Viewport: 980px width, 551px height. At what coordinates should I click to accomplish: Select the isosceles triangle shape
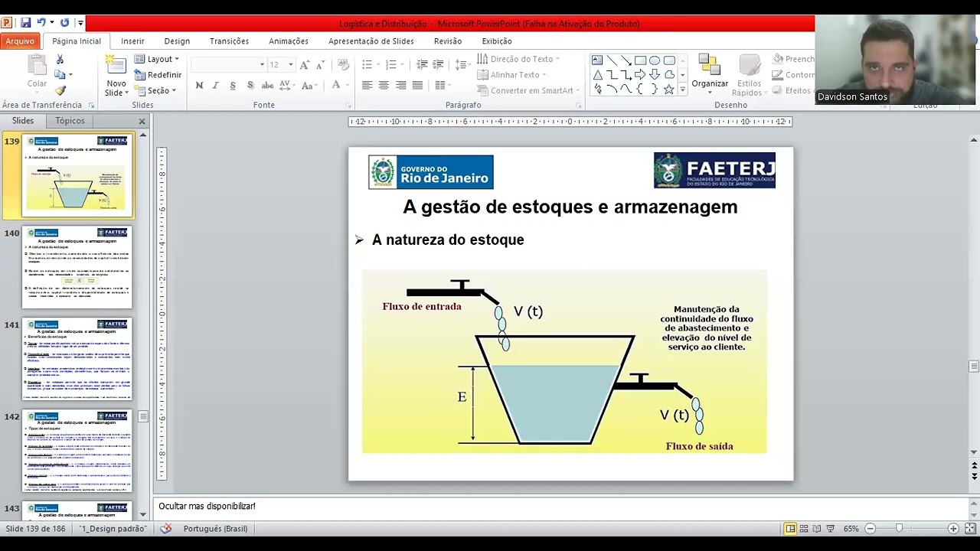click(x=597, y=75)
